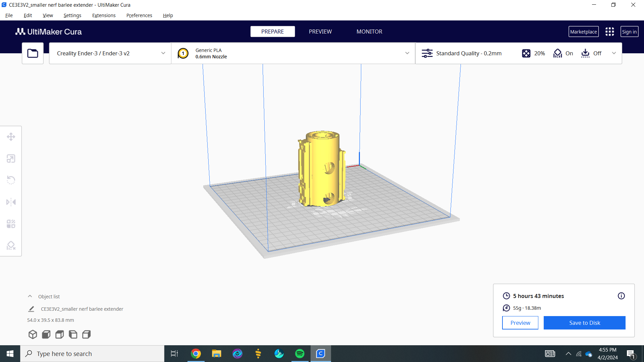644x362 pixels.
Task: Open the File menu
Action: pos(9,15)
